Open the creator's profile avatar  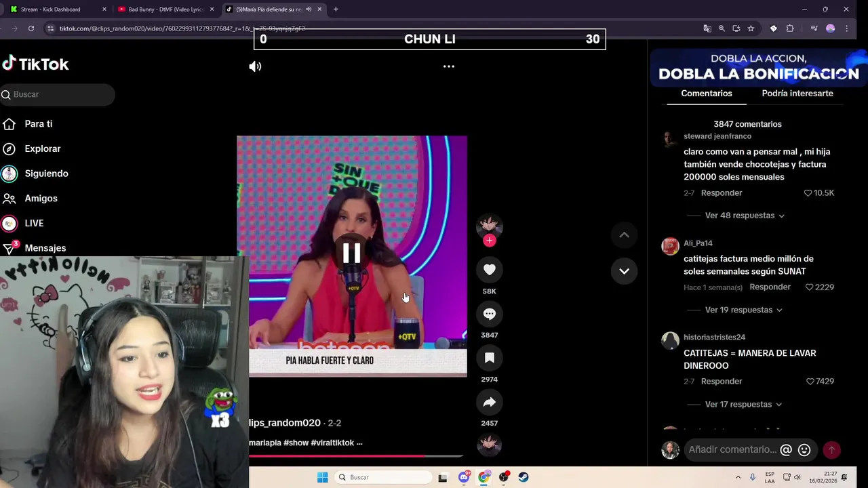489,226
